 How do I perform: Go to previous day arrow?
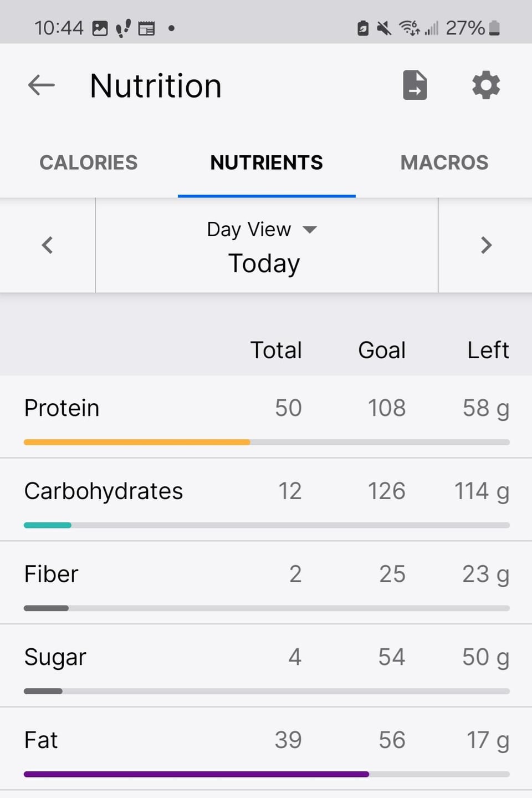(x=48, y=245)
